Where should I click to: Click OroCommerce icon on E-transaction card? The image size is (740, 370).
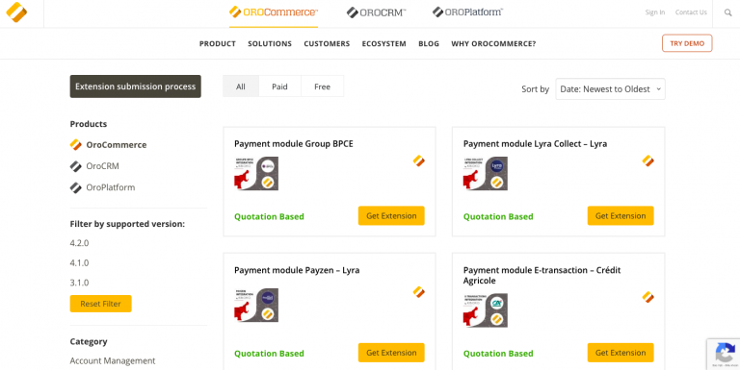pyautogui.click(x=648, y=297)
